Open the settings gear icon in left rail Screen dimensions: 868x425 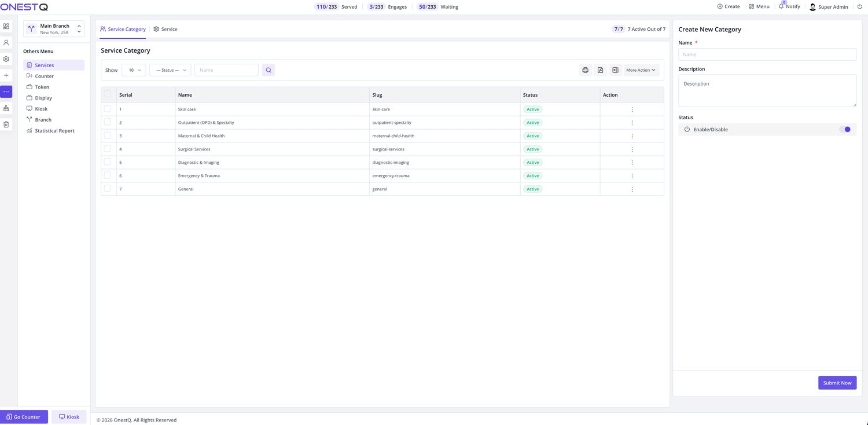coord(6,59)
